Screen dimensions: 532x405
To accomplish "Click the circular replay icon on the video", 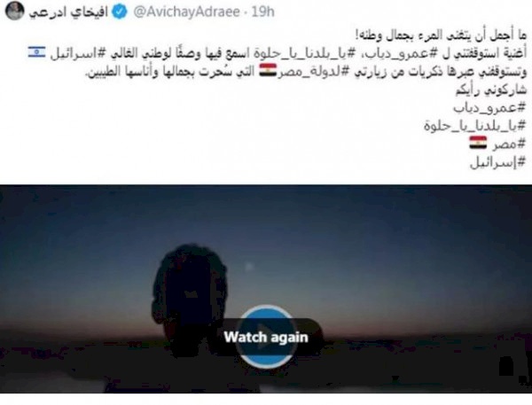I will (x=266, y=337).
